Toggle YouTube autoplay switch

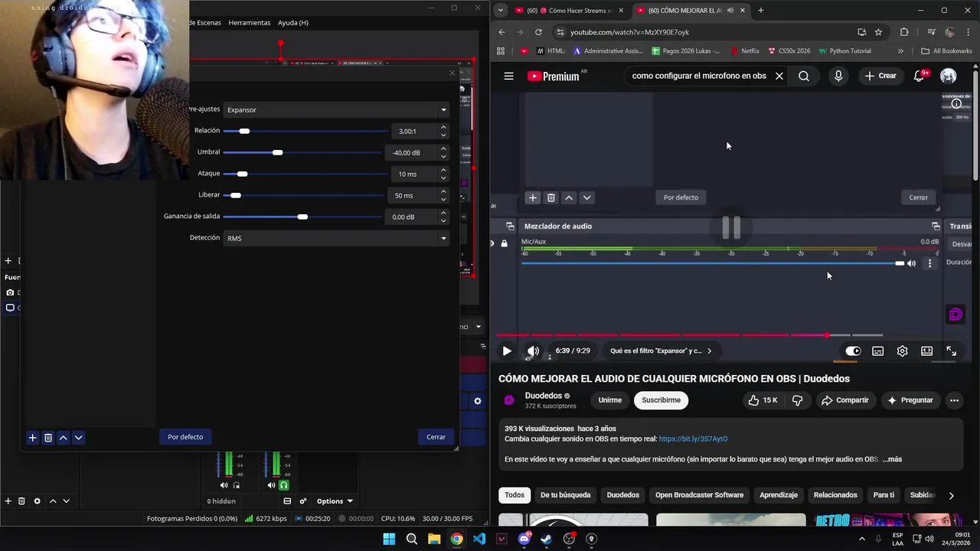point(853,351)
